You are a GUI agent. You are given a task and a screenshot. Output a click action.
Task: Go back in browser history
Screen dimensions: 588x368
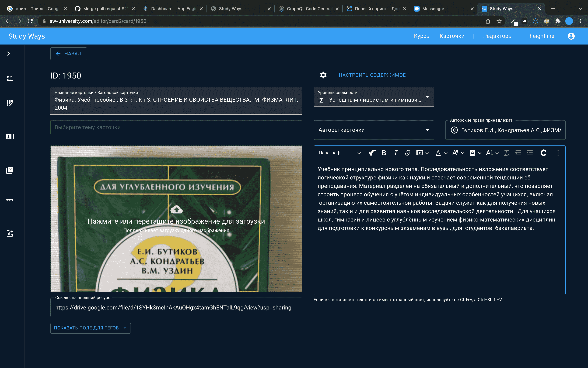8,21
